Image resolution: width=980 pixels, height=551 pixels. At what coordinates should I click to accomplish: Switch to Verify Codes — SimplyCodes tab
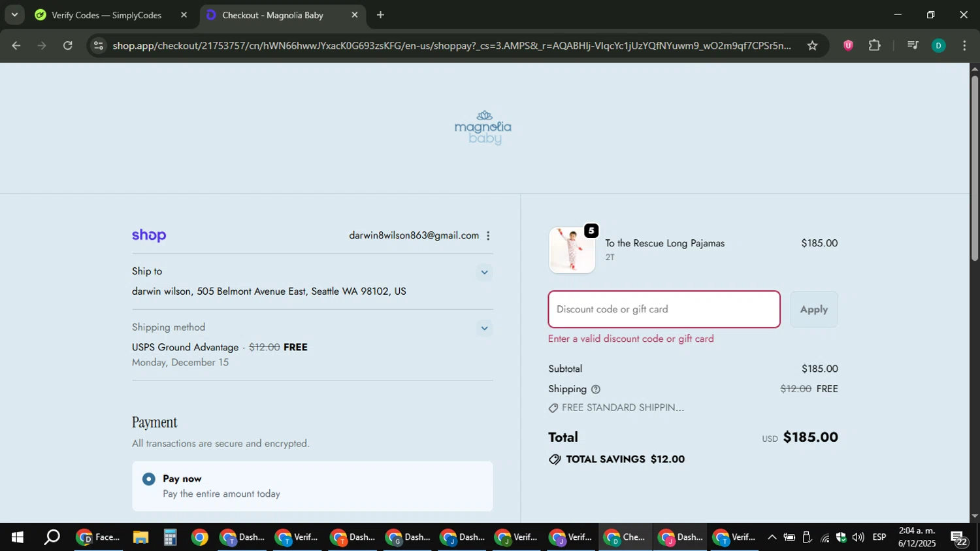[x=106, y=15]
